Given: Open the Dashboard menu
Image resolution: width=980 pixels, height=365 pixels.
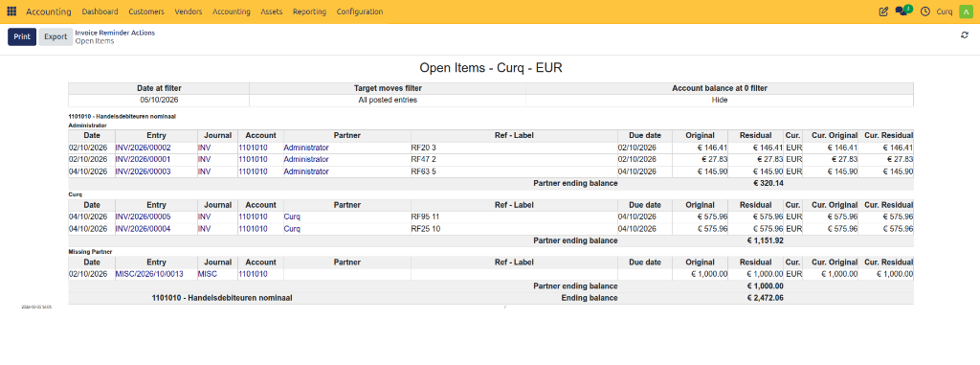Looking at the screenshot, I should pos(100,11).
